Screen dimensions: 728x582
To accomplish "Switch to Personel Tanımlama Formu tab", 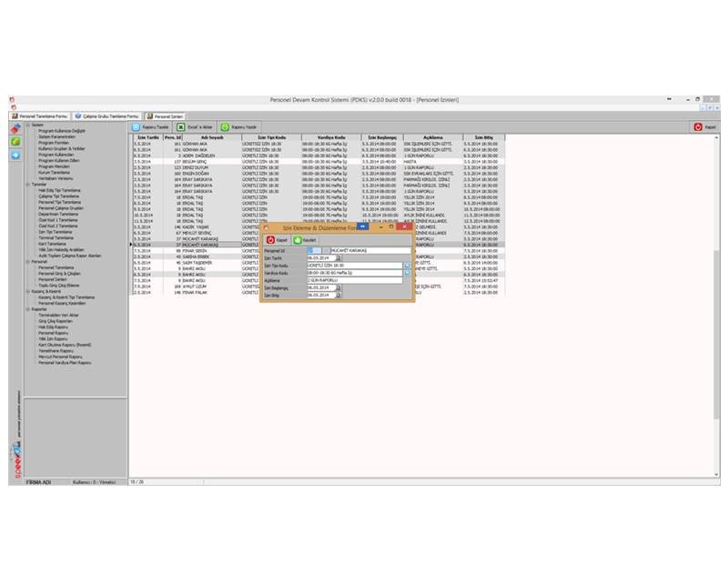I will [39, 116].
